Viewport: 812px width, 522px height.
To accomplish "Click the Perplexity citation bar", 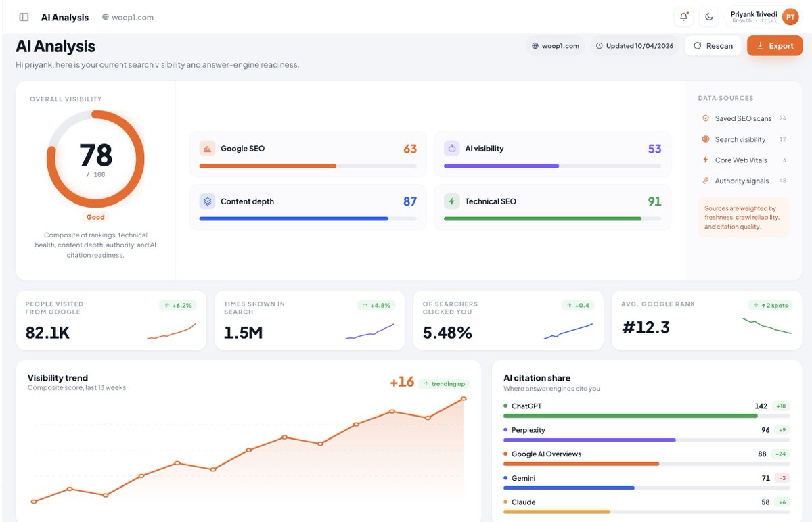I will click(647, 440).
